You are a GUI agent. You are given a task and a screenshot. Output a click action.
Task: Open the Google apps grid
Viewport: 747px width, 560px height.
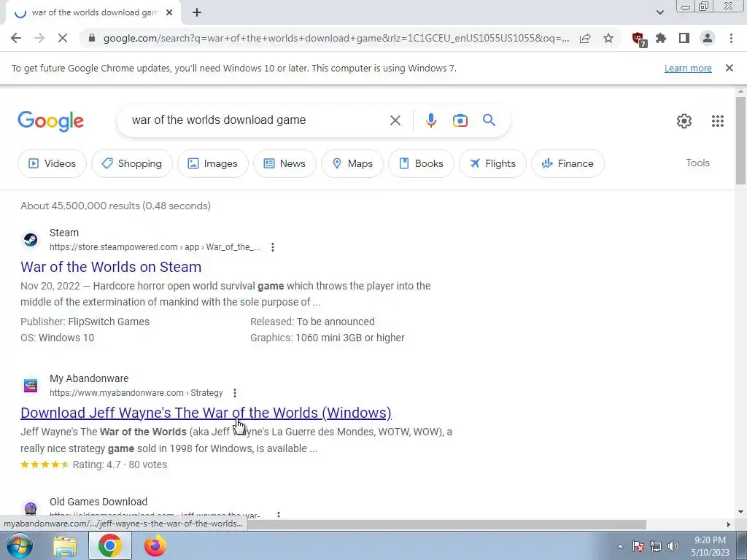click(718, 121)
